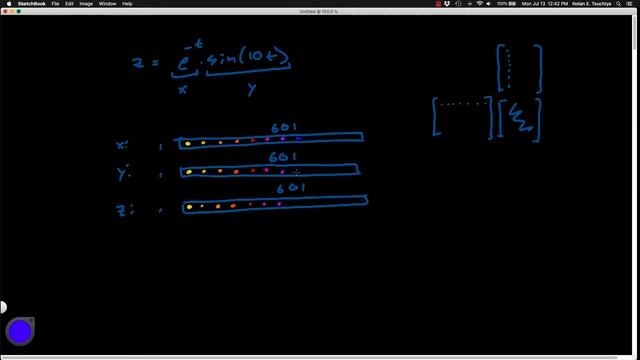Open the Edit menu
This screenshot has height=360, width=640.
(69, 4)
